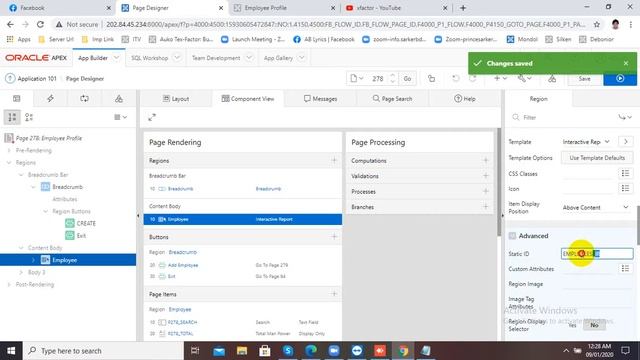Switch to the Help tab

pyautogui.click(x=464, y=99)
